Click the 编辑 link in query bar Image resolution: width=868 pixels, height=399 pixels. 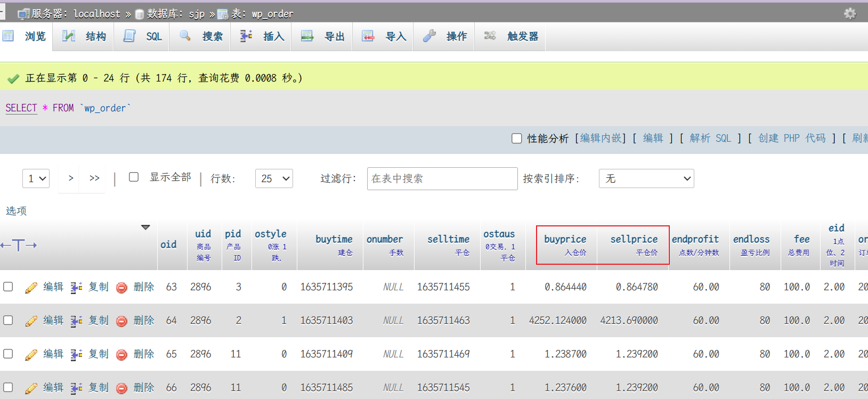coord(653,139)
